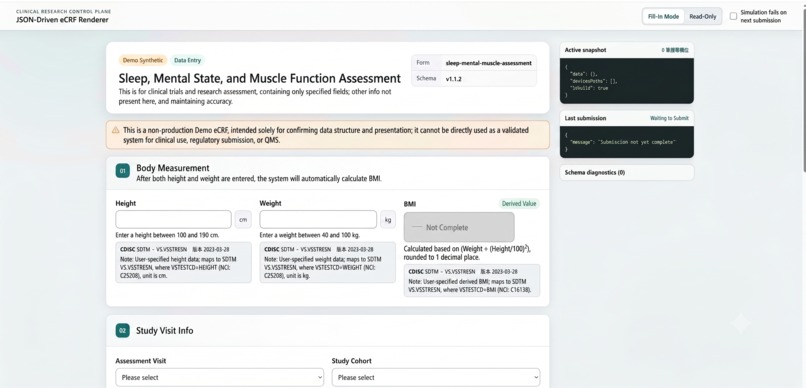Image resolution: width=806 pixels, height=388 pixels.
Task: Expand Schema diagnostics (0) panel
Action: pos(627,173)
